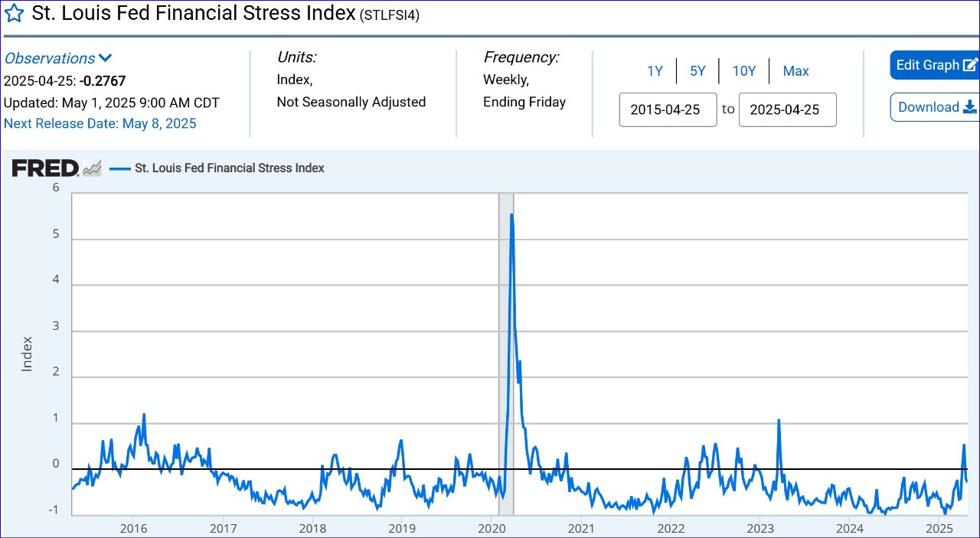Screen dimensions: 980x538
Task: Click the latest observation value -0.2767
Action: 103,81
